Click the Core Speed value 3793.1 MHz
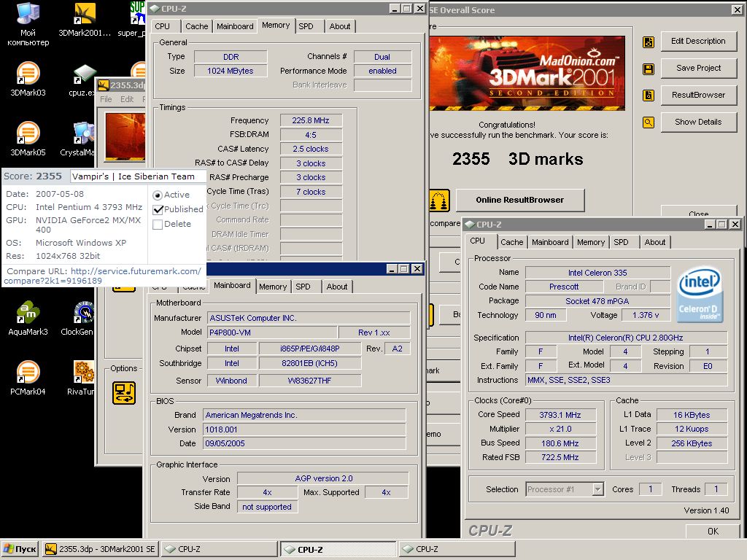The height and width of the screenshot is (560, 747). [560, 415]
